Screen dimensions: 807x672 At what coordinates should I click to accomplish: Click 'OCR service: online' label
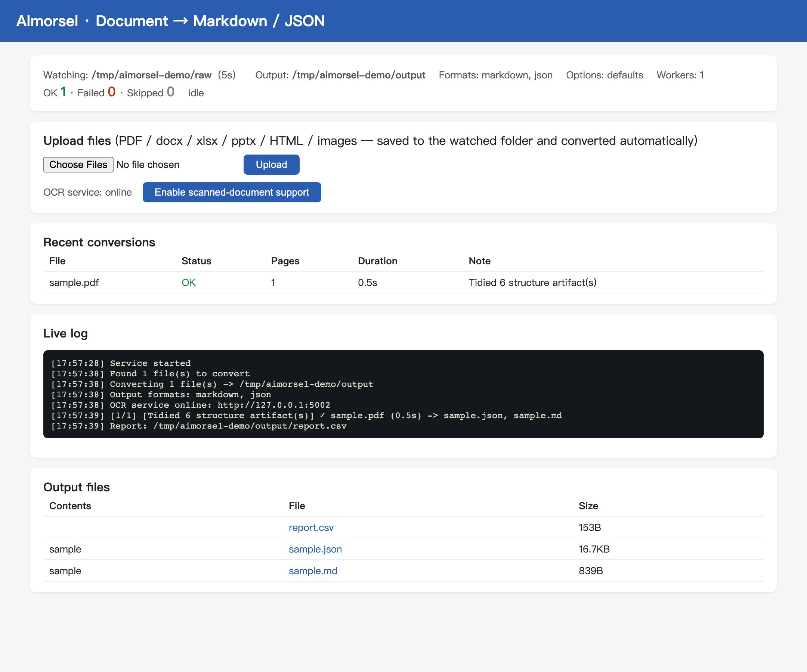[87, 192]
